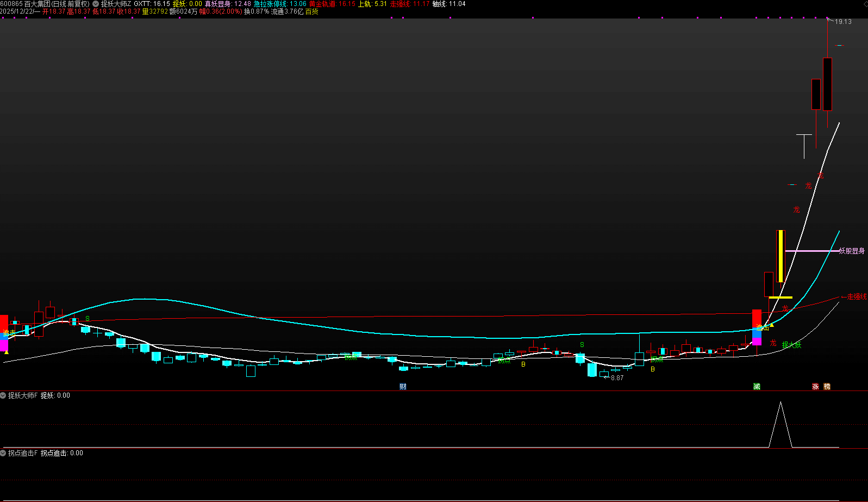
Task: Open the 拐点追击F sub-indicator dropdown arrow
Action: (x=3, y=453)
